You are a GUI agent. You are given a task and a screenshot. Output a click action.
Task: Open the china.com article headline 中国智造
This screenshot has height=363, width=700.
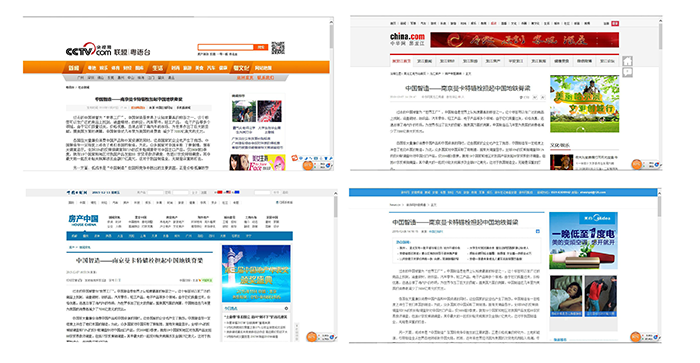[467, 88]
